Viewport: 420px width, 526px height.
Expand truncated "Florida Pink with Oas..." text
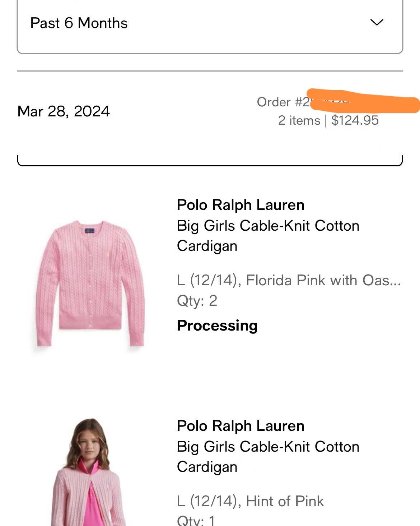click(289, 280)
